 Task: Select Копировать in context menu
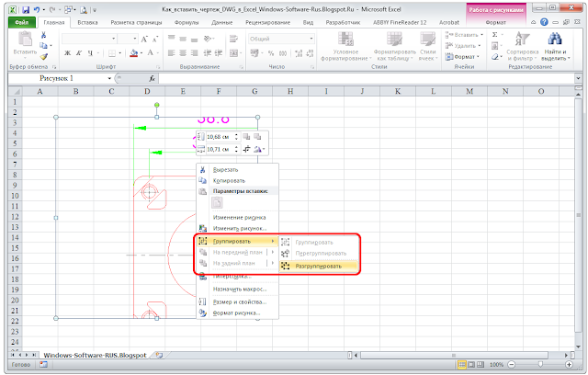pos(237,181)
